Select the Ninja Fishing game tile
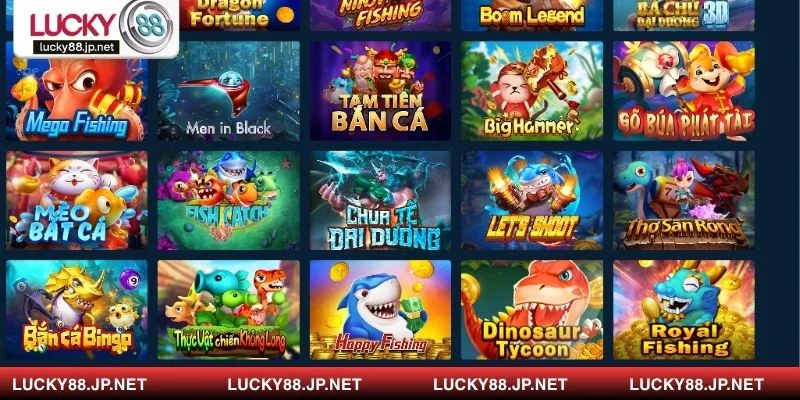Image resolution: width=800 pixels, height=400 pixels. tap(380, 15)
